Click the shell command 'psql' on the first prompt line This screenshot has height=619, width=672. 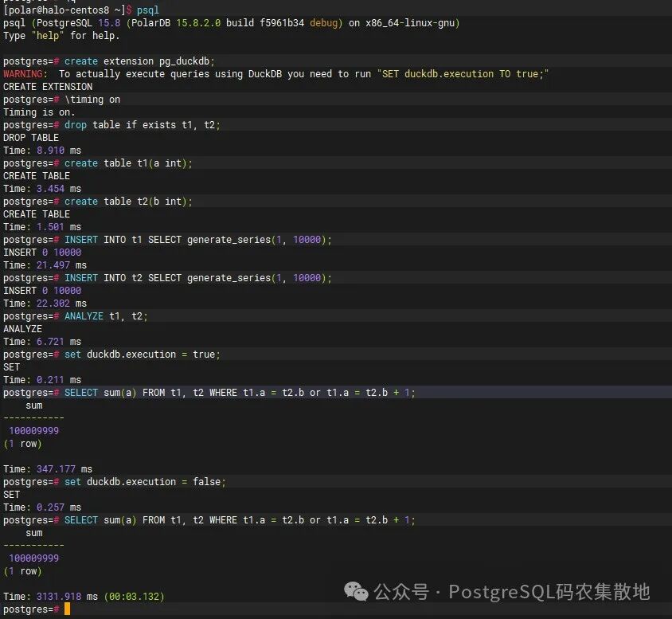(x=147, y=10)
